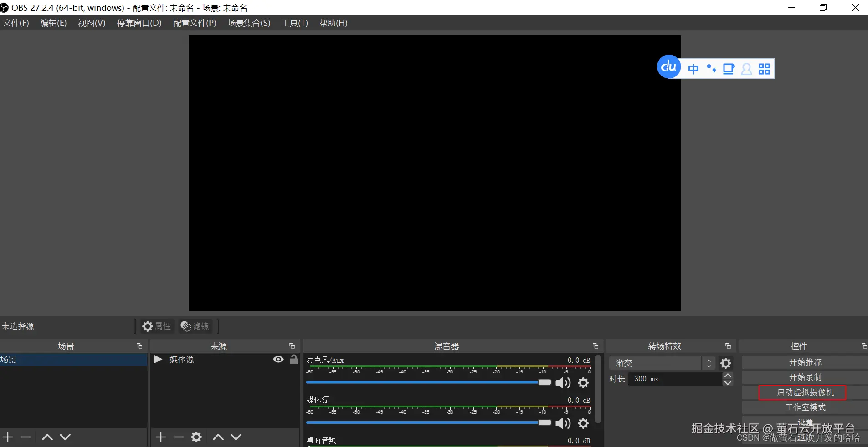Open 媒体源 audio settings gear
This screenshot has height=447, width=868.
point(583,423)
